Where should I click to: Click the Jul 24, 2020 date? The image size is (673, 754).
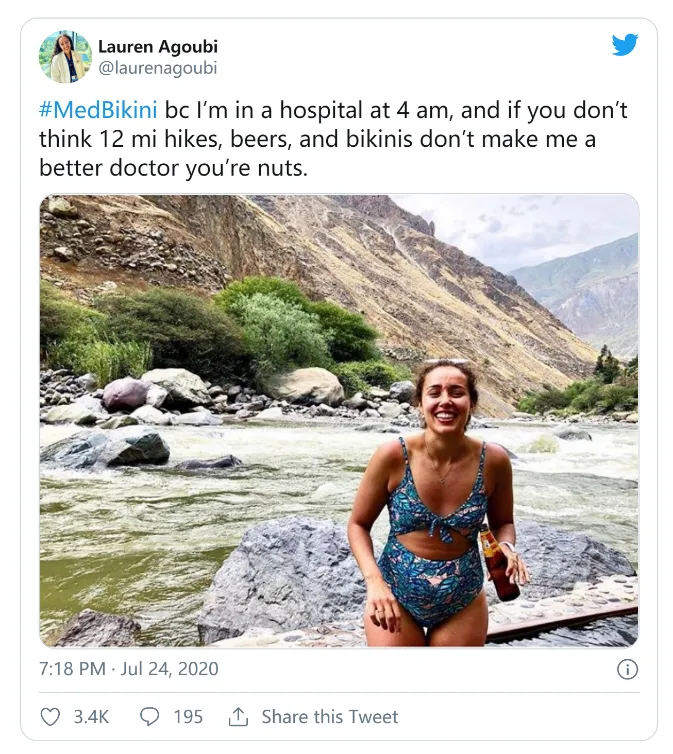click(169, 669)
